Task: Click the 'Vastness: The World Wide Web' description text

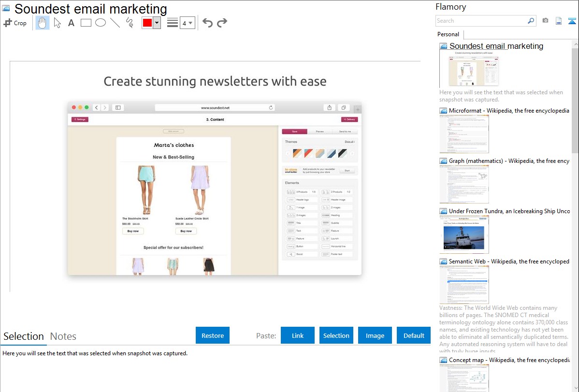Action: [504, 329]
